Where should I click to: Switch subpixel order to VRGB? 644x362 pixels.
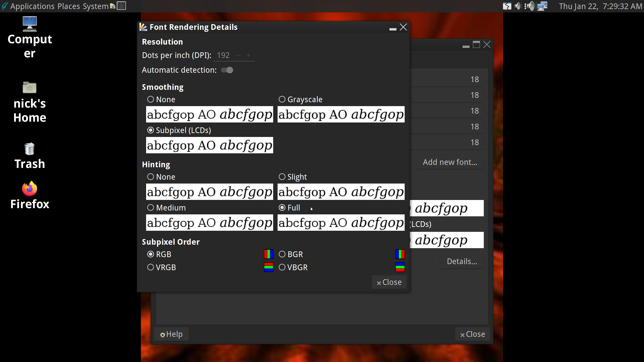150,267
